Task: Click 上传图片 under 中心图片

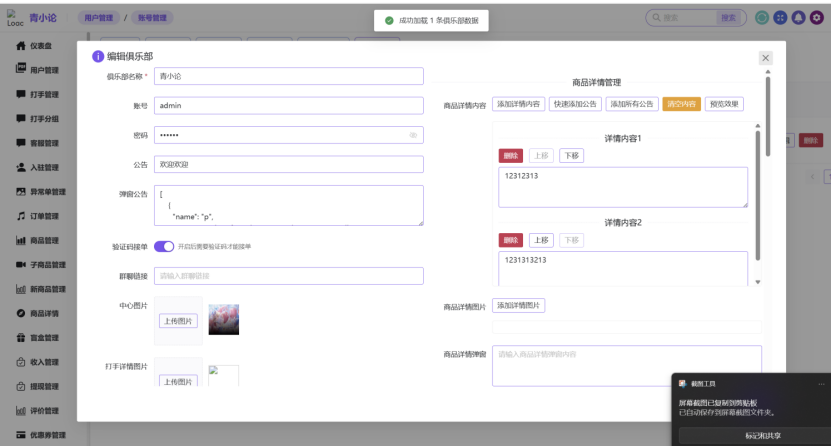Action: coord(178,321)
